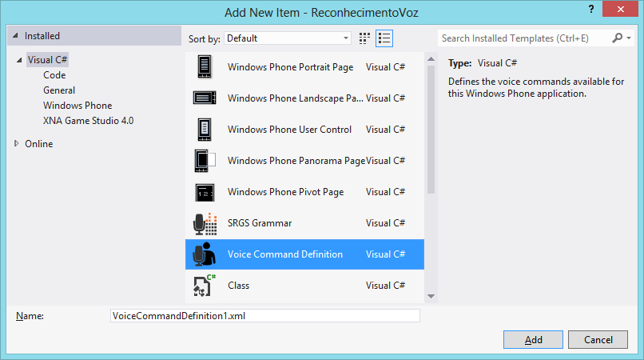Select the Windows Phone Landscape Page icon
This screenshot has height=360, width=644.
[x=205, y=98]
